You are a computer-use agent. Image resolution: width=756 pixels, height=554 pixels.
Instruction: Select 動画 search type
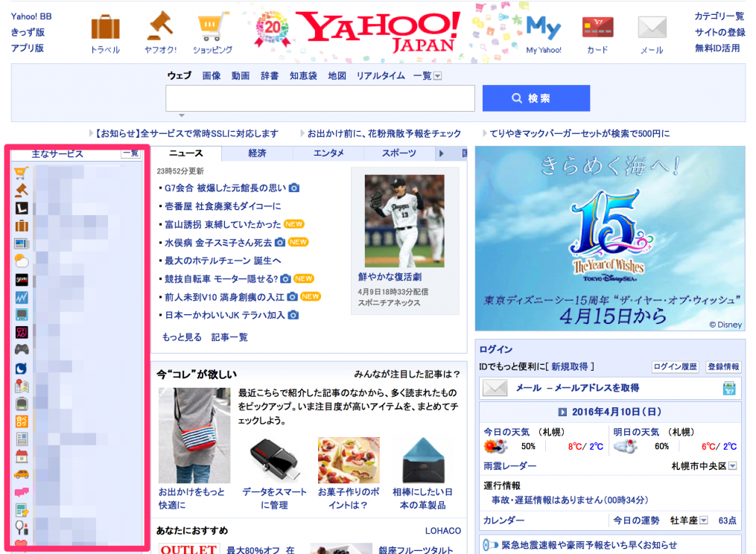(x=240, y=76)
